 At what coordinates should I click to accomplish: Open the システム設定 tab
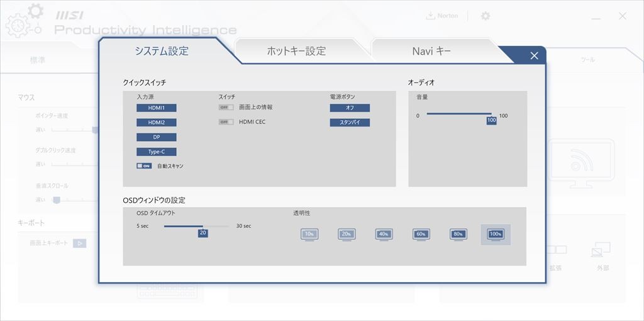click(162, 51)
